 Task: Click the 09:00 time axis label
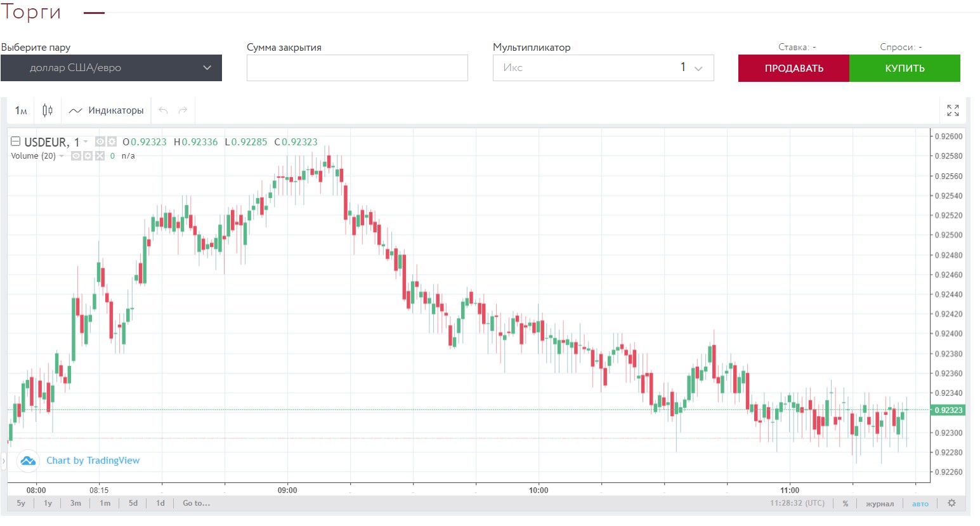[x=287, y=490]
